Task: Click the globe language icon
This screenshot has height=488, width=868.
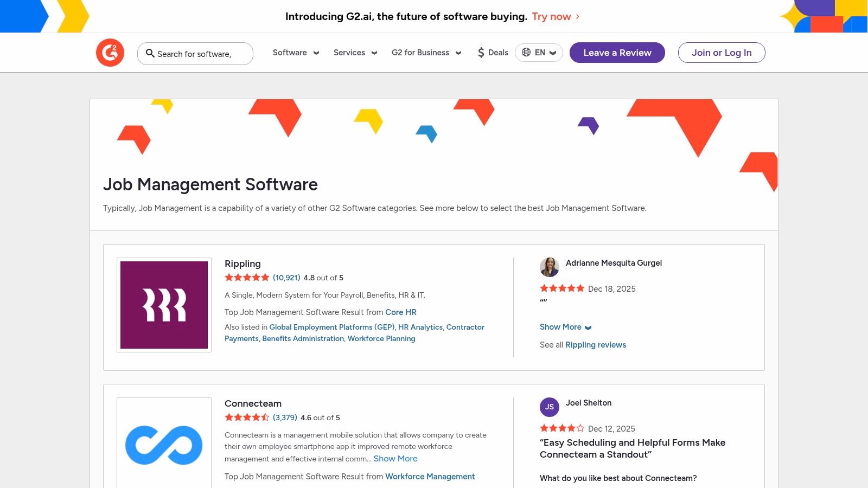Action: 526,53
